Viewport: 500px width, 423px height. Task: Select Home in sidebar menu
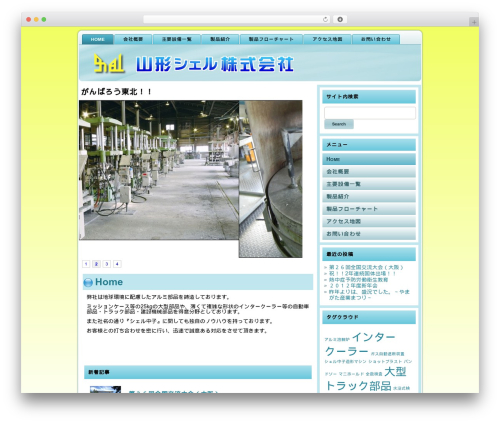[x=369, y=159]
